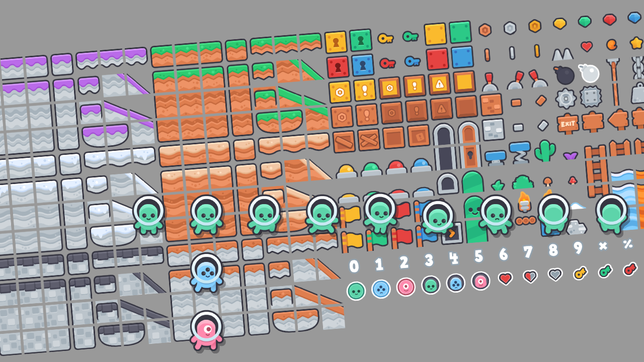The width and height of the screenshot is (644, 362).
Task: Select the yellow keyhole lock block
Action: tap(336, 42)
